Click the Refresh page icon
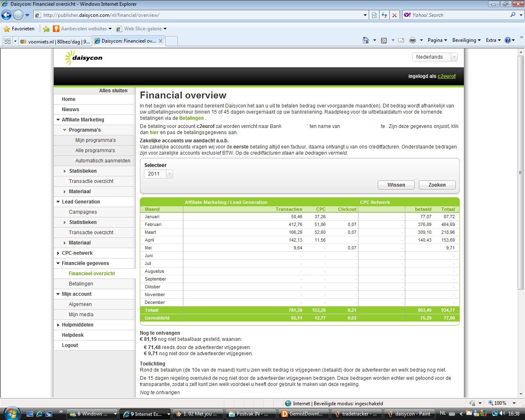This screenshot has height=420, width=525. point(384,15)
